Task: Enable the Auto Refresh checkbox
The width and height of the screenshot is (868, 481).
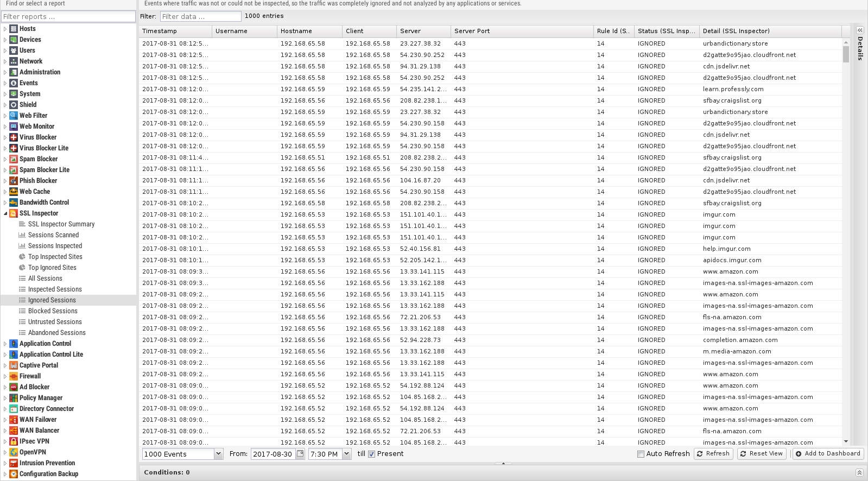Action: pyautogui.click(x=641, y=454)
